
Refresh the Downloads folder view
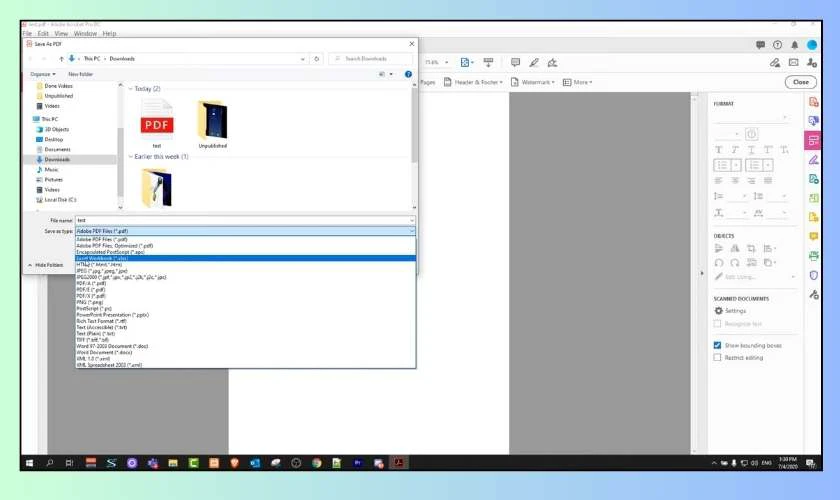click(317, 59)
